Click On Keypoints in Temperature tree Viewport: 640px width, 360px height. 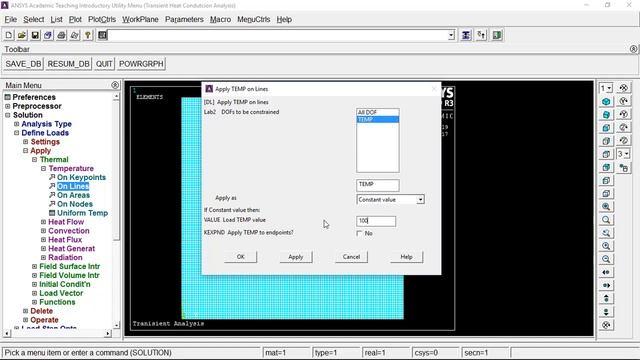[81, 178]
